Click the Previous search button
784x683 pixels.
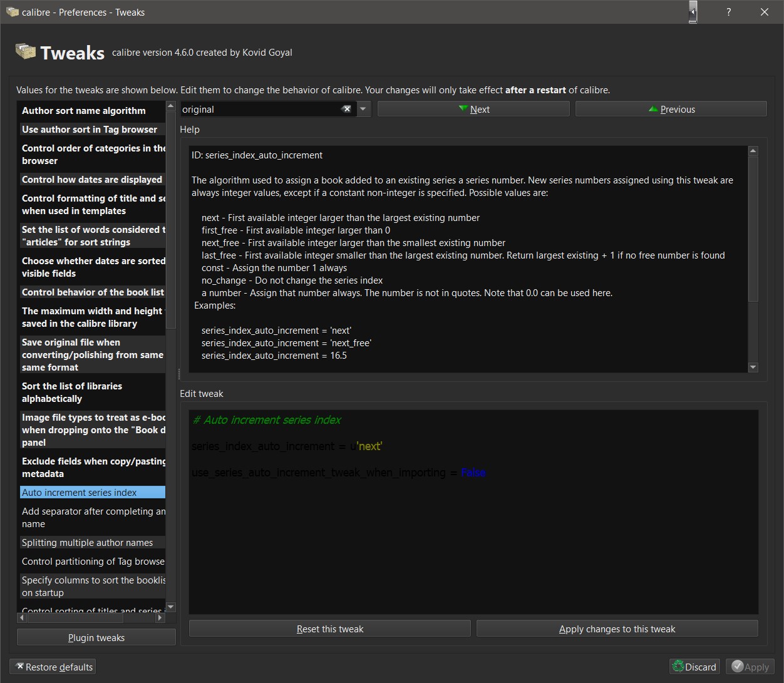671,109
